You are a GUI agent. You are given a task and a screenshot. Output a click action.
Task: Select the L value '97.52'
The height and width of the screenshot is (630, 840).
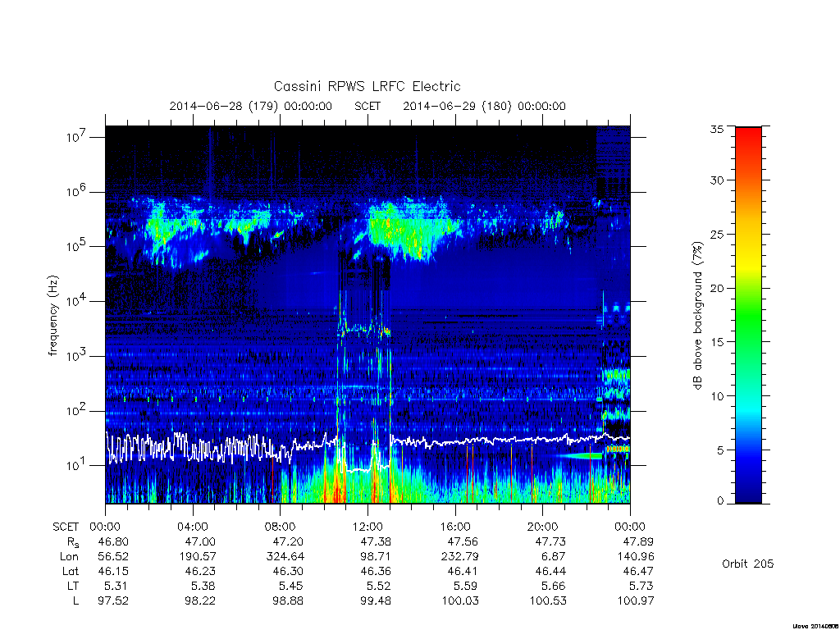click(113, 601)
